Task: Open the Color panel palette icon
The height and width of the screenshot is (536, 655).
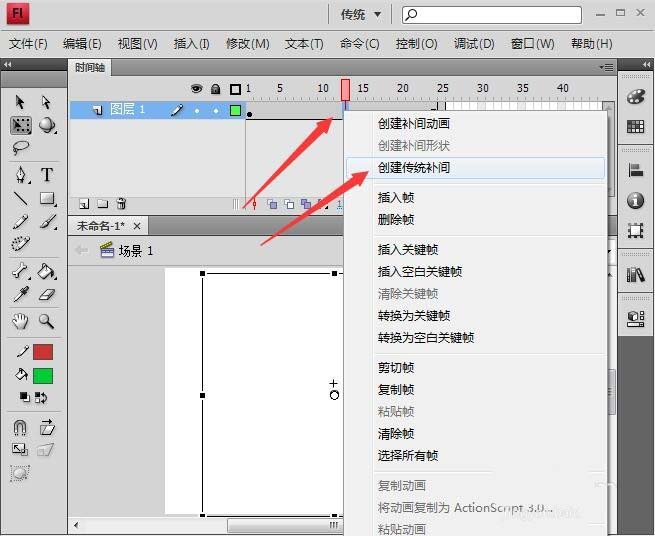Action: (635, 97)
